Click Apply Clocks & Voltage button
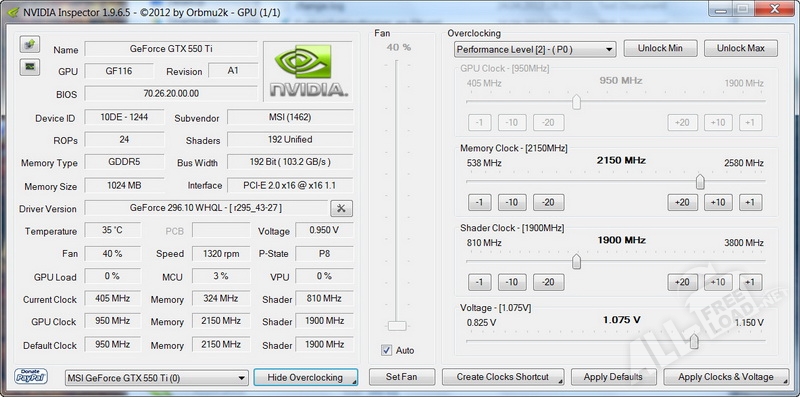800x397 pixels. click(726, 377)
